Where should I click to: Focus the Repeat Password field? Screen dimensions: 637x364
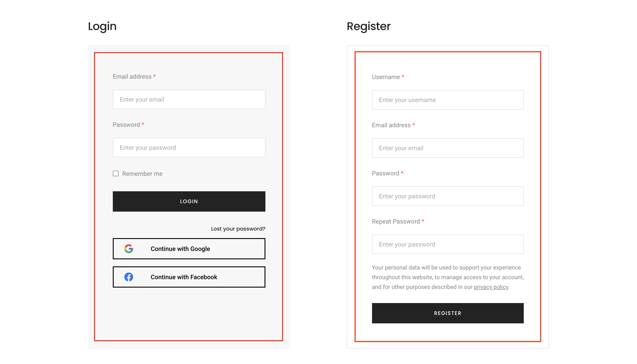click(447, 244)
